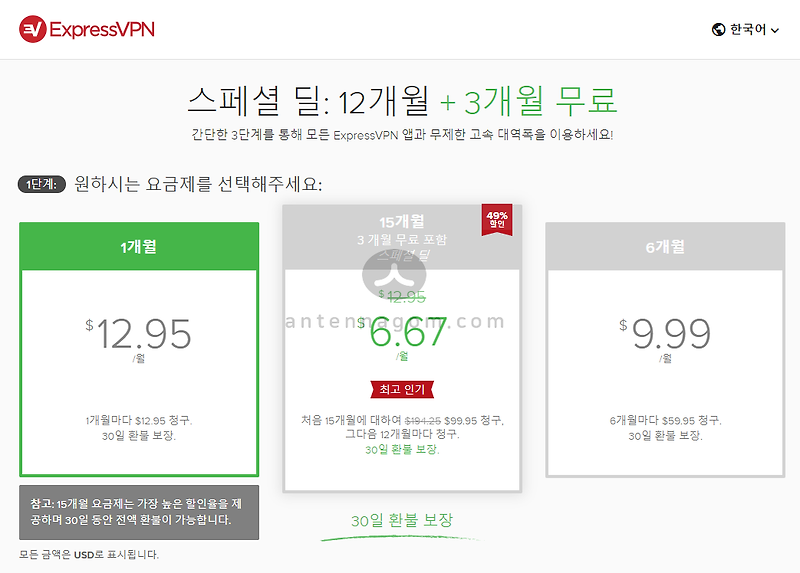Click the 1단계 step badge

pyautogui.click(x=42, y=184)
